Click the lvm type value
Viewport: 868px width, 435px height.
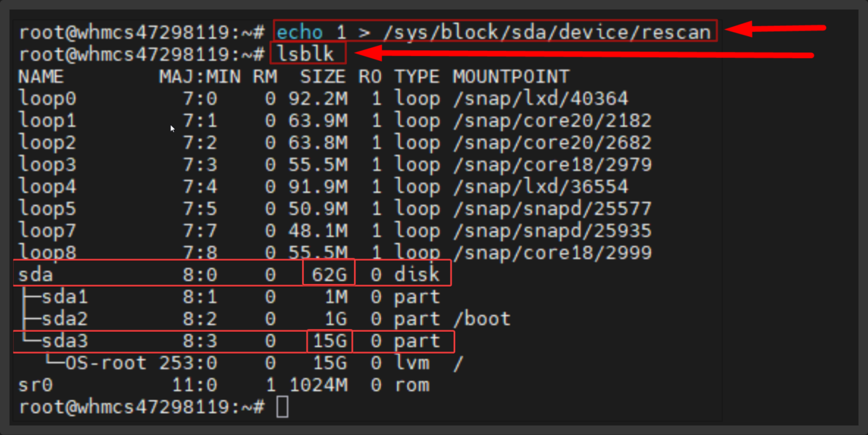click(x=412, y=363)
